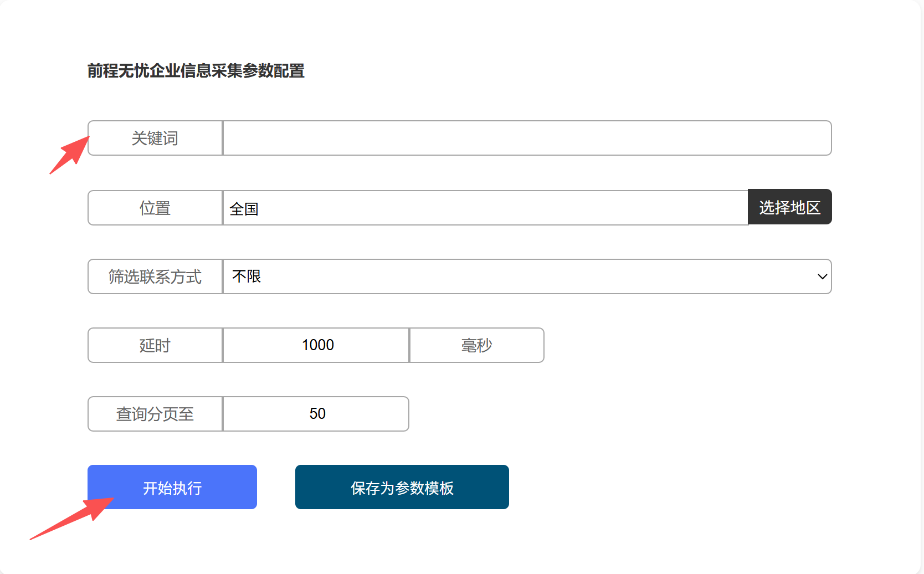
Task: Click the 位置 field containing 全国
Action: pos(485,208)
